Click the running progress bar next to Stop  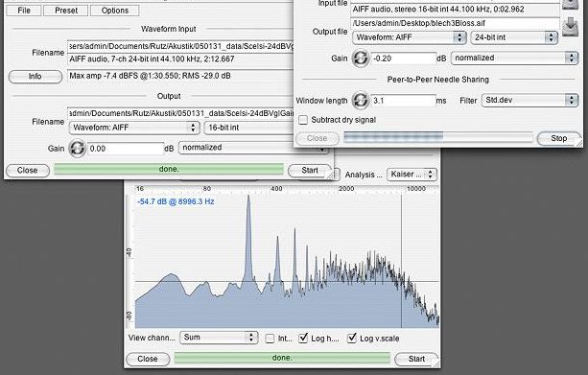[x=438, y=137]
